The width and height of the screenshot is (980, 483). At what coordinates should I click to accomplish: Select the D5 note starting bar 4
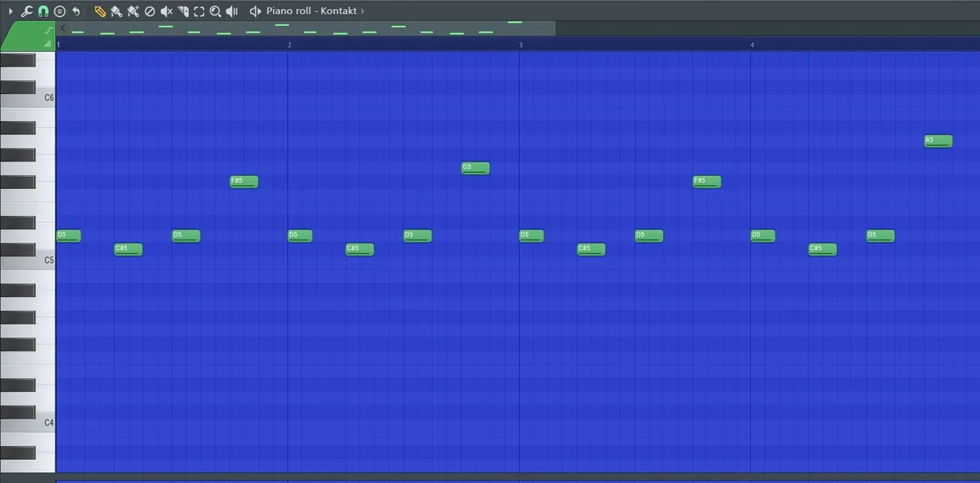tap(763, 236)
